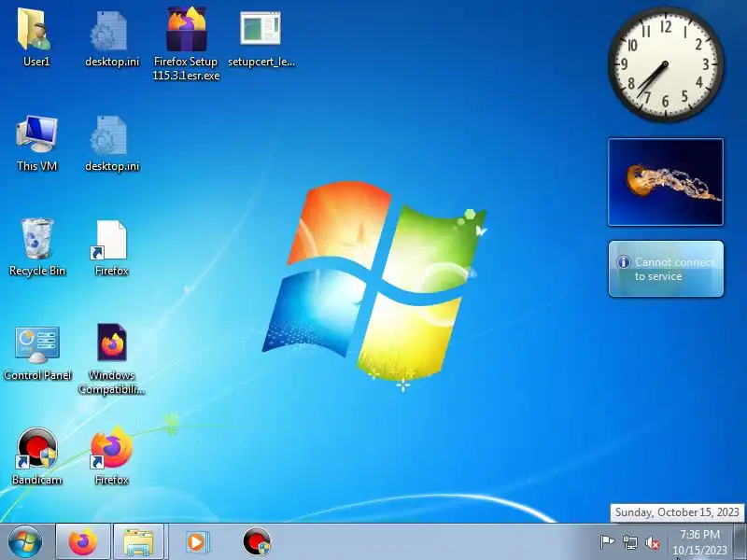Screen dimensions: 747x560
Task: Select the User1 folder icon
Action: (x=35, y=30)
